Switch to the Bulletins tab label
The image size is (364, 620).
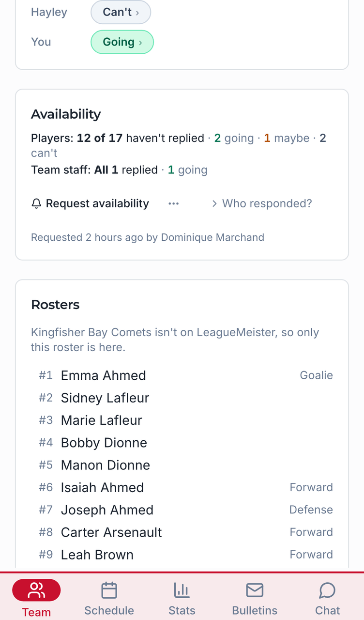pyautogui.click(x=255, y=610)
